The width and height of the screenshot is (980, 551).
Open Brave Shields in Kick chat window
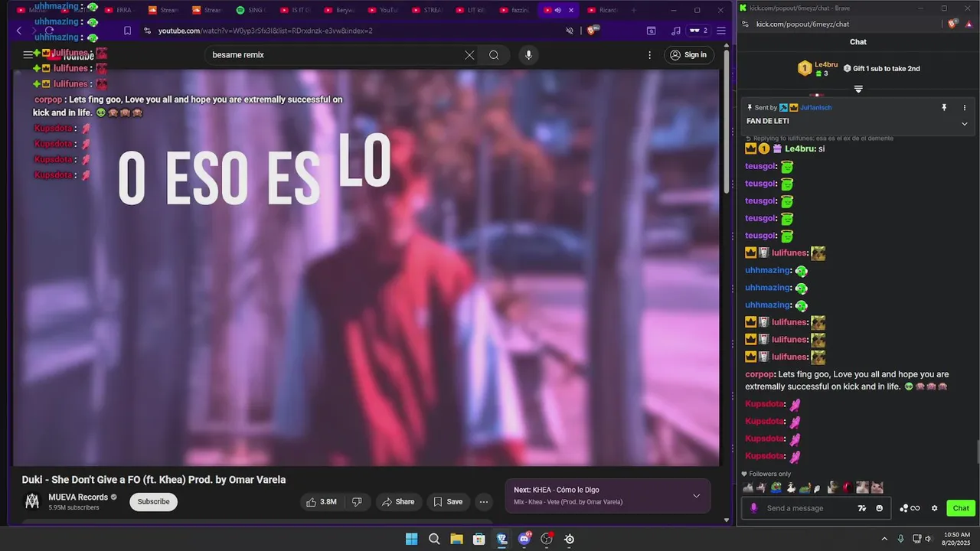point(954,24)
